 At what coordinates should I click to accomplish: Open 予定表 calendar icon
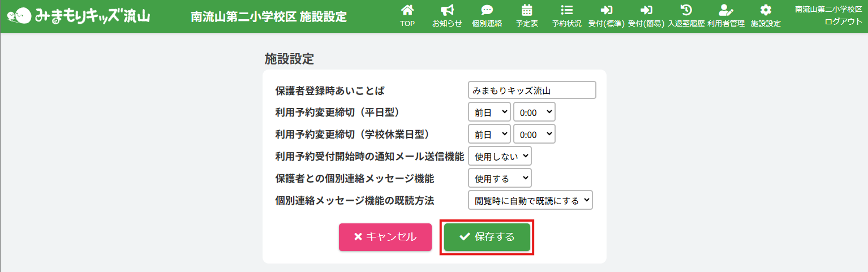(527, 10)
